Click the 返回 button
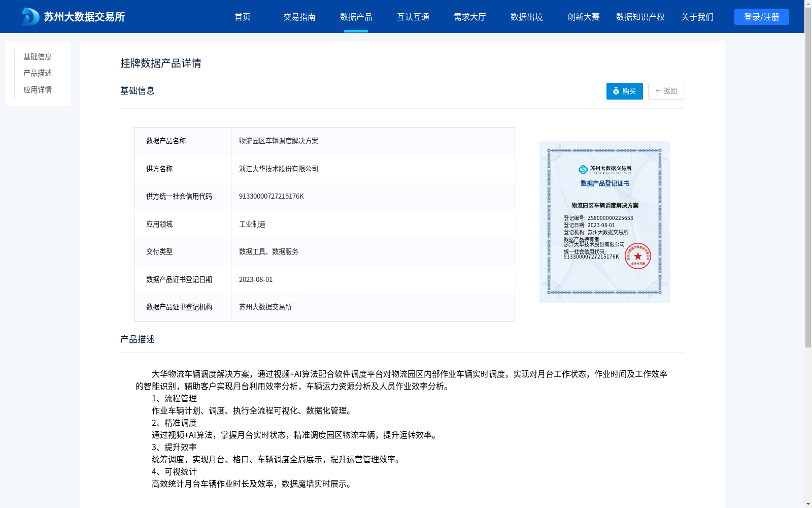This screenshot has width=812, height=508. click(x=666, y=91)
